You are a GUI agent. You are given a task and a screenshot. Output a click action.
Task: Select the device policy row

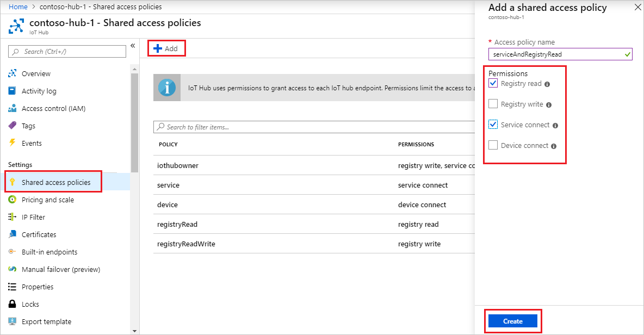coord(314,204)
